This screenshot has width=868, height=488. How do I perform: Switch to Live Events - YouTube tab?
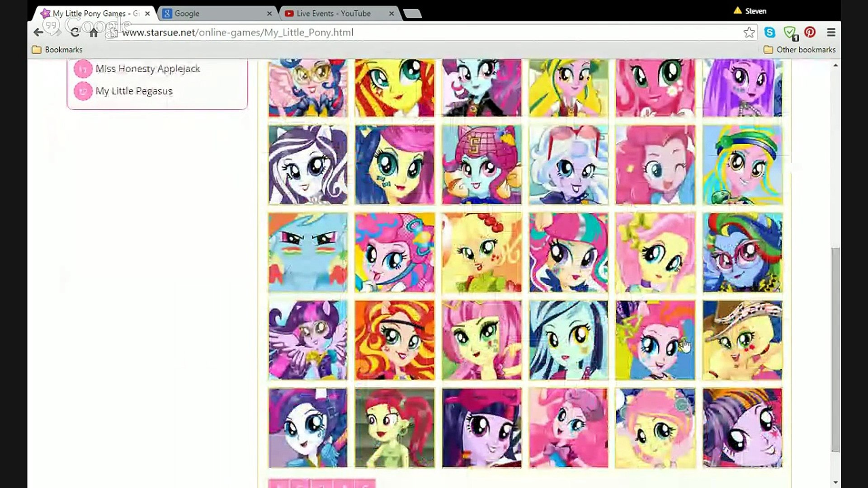(x=340, y=14)
